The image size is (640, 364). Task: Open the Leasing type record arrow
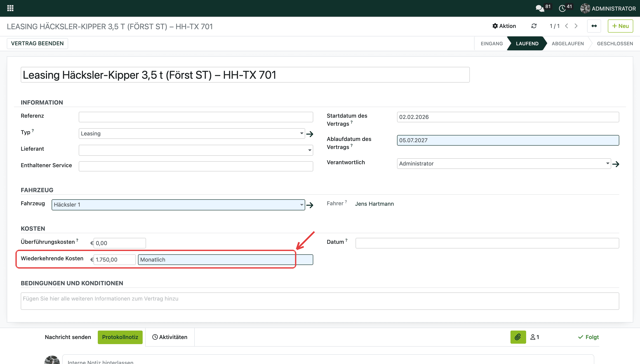[x=310, y=134]
